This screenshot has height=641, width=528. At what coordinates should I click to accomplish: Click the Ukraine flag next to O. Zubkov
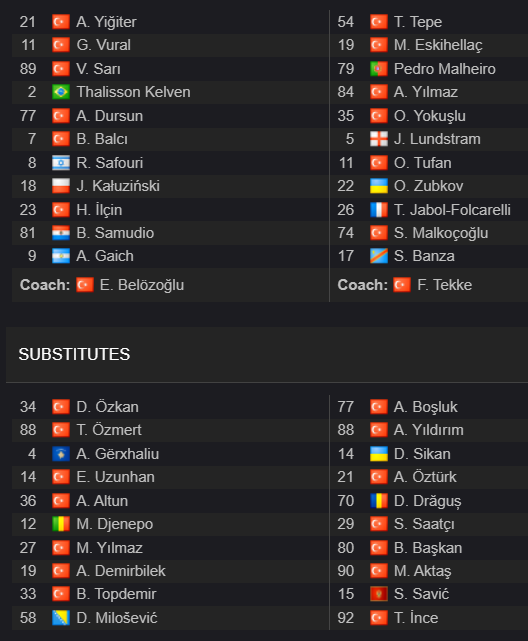[x=378, y=186]
